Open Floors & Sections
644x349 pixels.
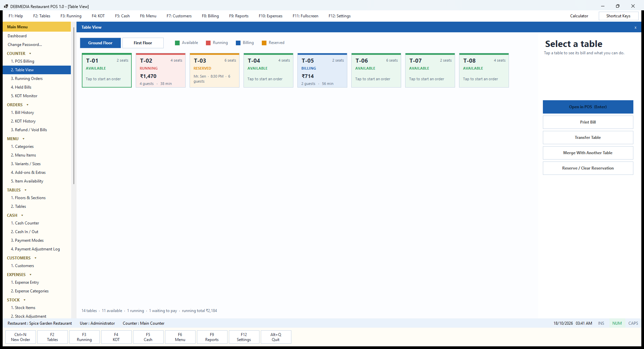[37, 198]
